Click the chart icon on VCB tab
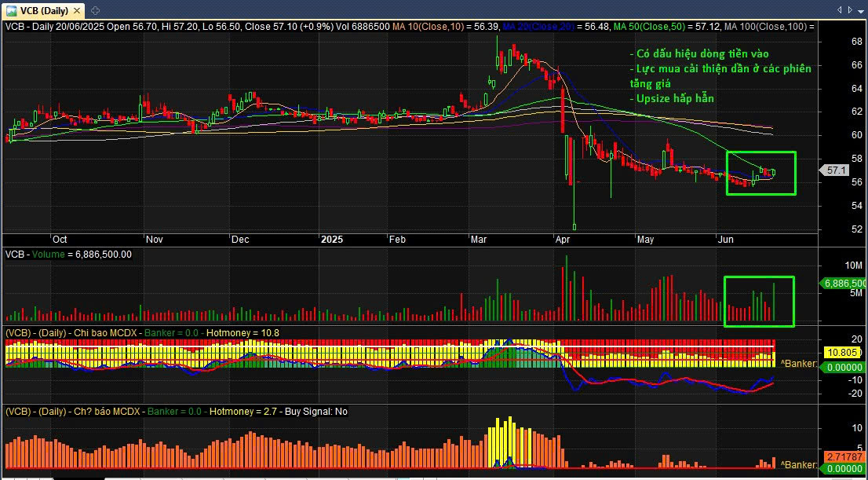This screenshot has width=868, height=480. 11,10
